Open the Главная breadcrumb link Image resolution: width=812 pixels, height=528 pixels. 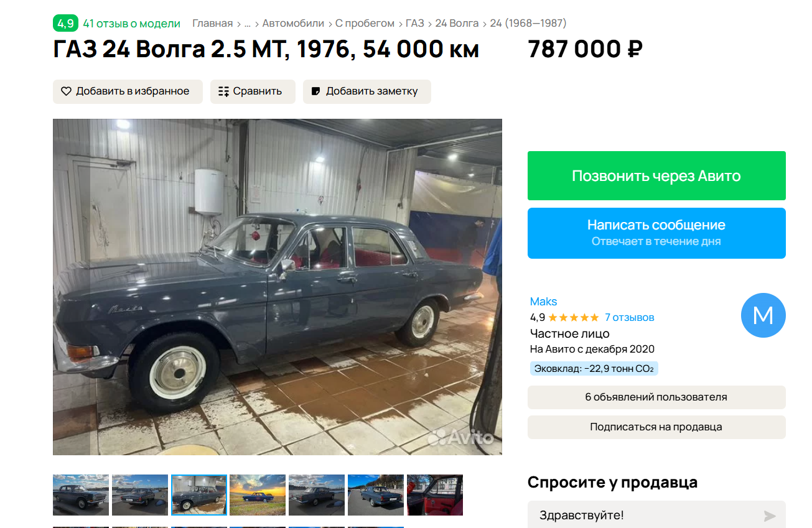pyautogui.click(x=212, y=24)
